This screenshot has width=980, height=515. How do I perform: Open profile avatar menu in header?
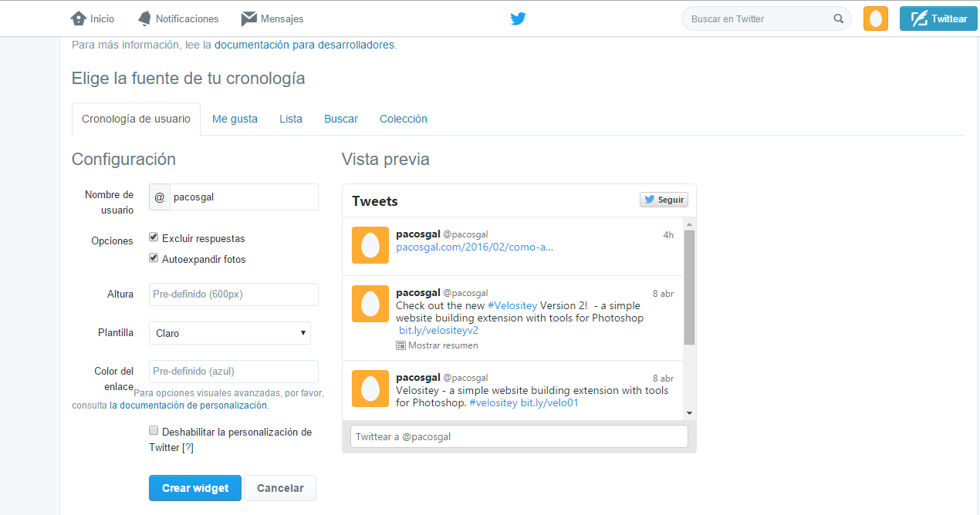click(x=876, y=19)
